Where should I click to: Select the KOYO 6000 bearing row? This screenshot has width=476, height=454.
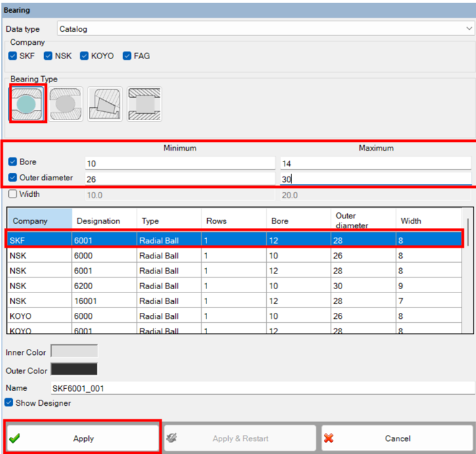(x=234, y=316)
